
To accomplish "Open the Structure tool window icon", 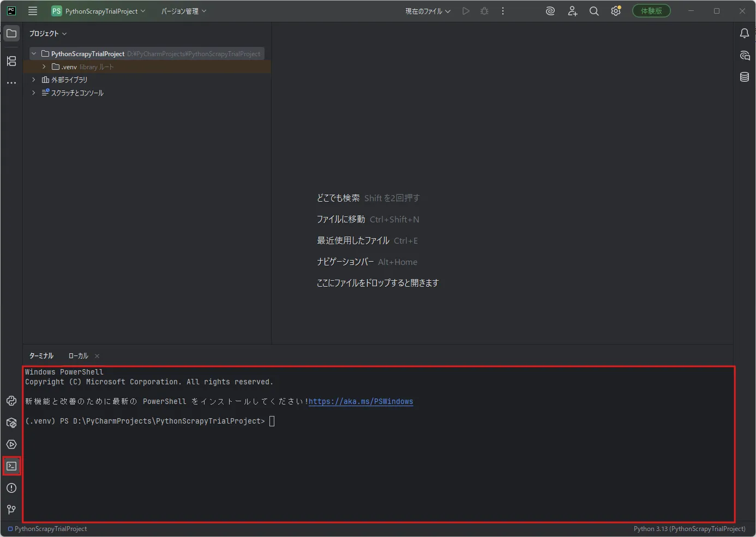I will (11, 61).
